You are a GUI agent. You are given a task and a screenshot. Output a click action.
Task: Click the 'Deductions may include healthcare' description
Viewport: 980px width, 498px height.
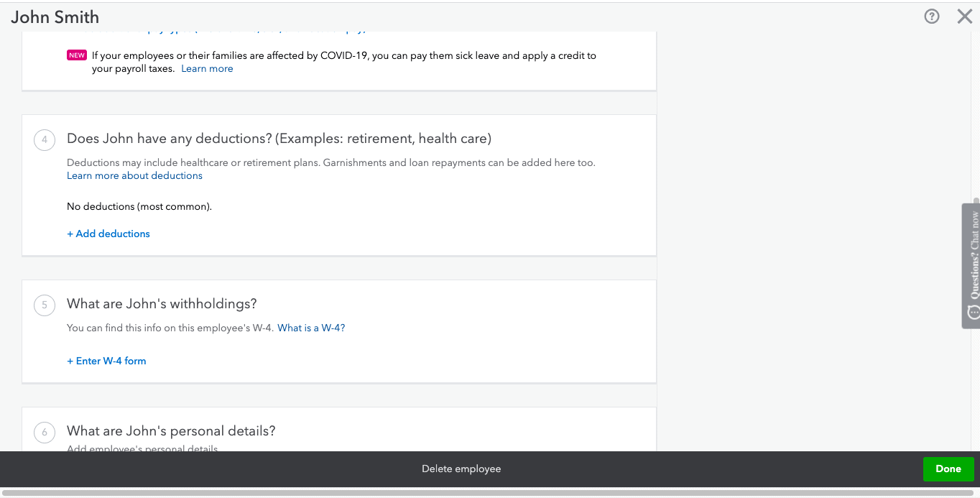(331, 163)
